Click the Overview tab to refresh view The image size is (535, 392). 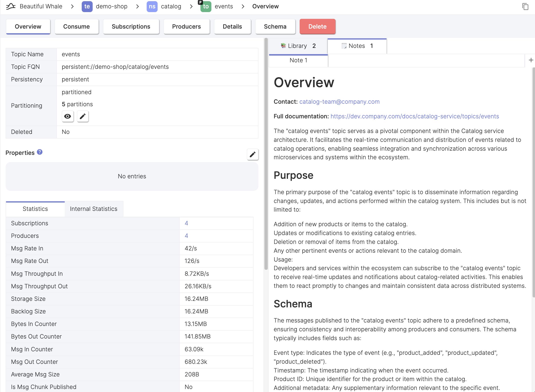click(28, 26)
